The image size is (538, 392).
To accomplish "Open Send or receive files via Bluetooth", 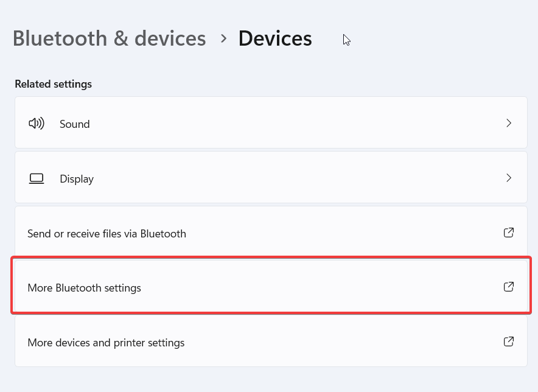I will click(271, 233).
